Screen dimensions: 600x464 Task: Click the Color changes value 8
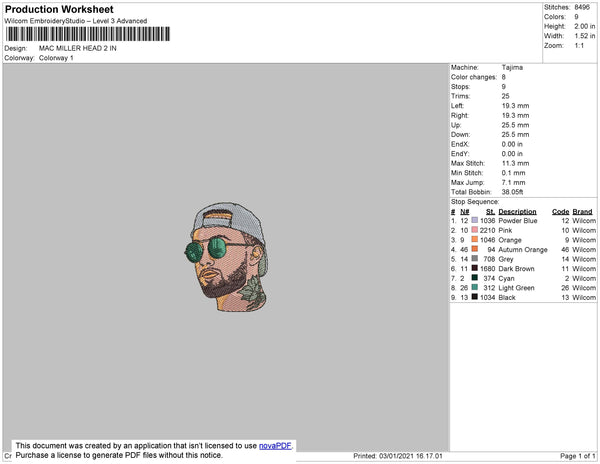point(504,77)
